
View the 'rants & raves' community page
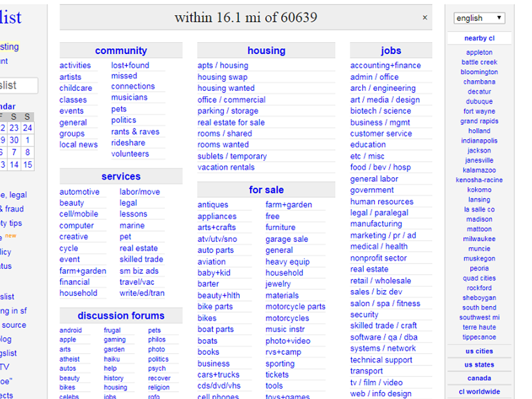pos(135,132)
